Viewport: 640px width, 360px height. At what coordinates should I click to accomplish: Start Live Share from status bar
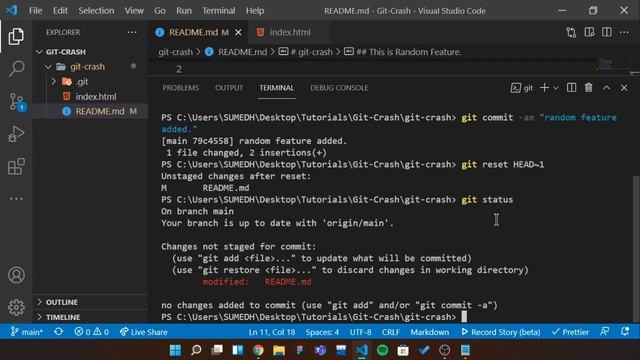pyautogui.click(x=143, y=332)
